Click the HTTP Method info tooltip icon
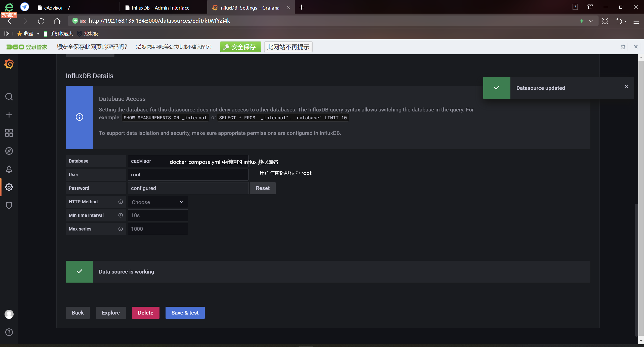The height and width of the screenshot is (347, 644). pyautogui.click(x=120, y=202)
